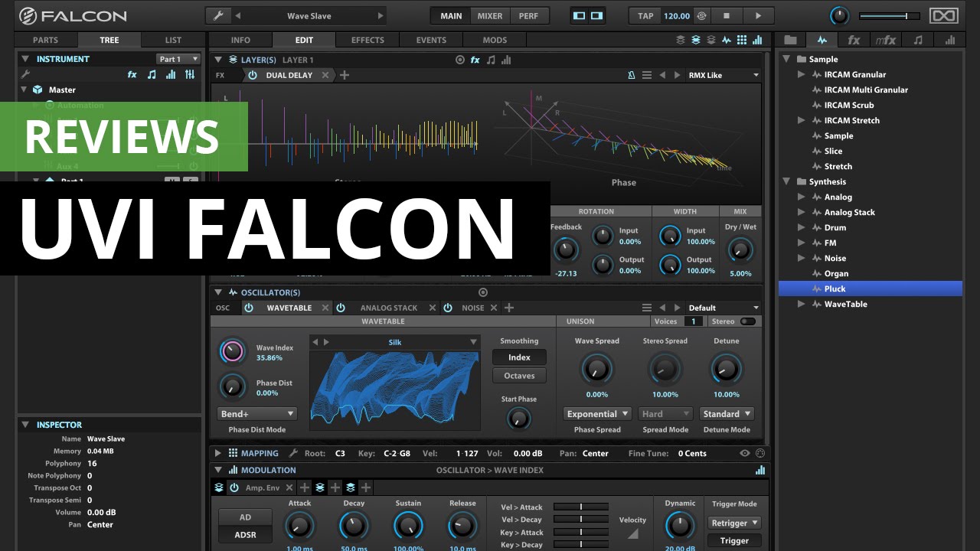Select the Index smoothing button
Screen dimensions: 980x551
[x=519, y=357]
